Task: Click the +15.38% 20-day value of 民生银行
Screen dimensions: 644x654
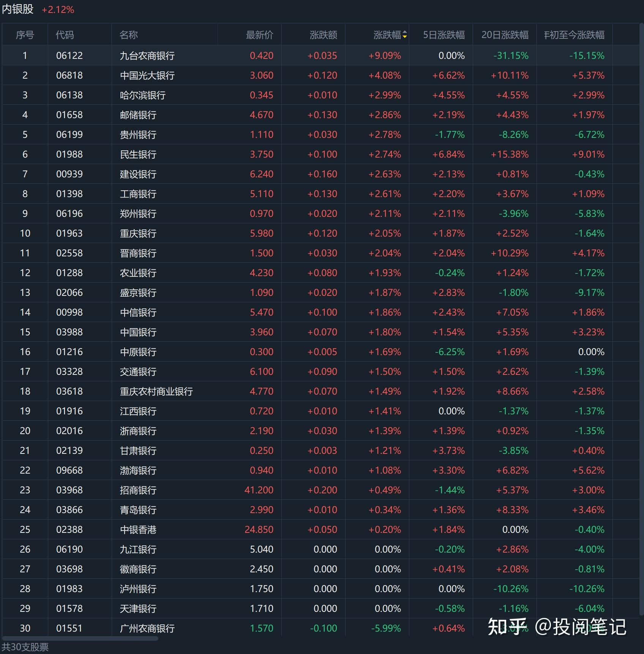Action: [x=510, y=154]
